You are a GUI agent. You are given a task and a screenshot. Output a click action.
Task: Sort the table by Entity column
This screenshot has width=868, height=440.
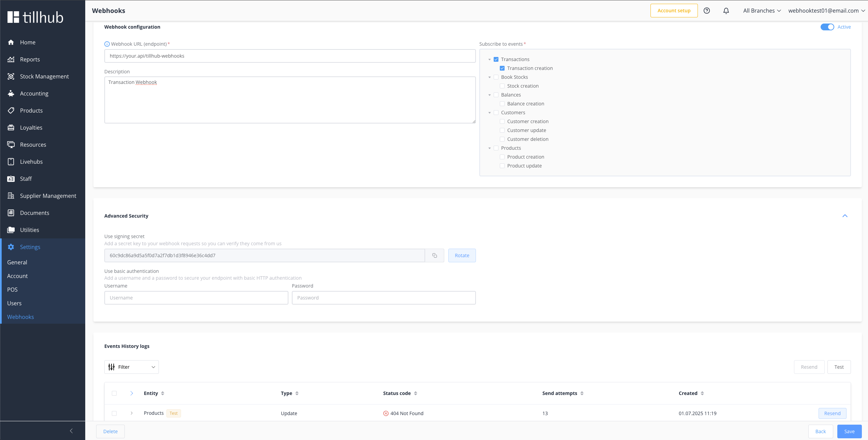pos(163,393)
